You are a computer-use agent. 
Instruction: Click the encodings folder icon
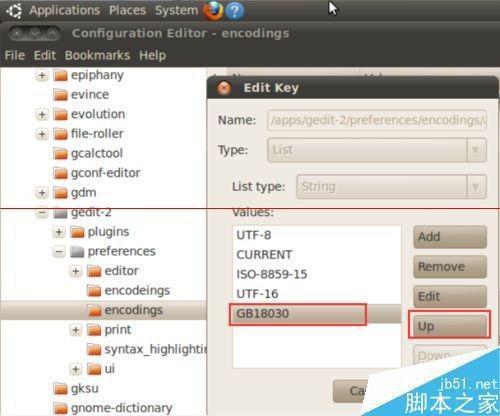click(94, 310)
